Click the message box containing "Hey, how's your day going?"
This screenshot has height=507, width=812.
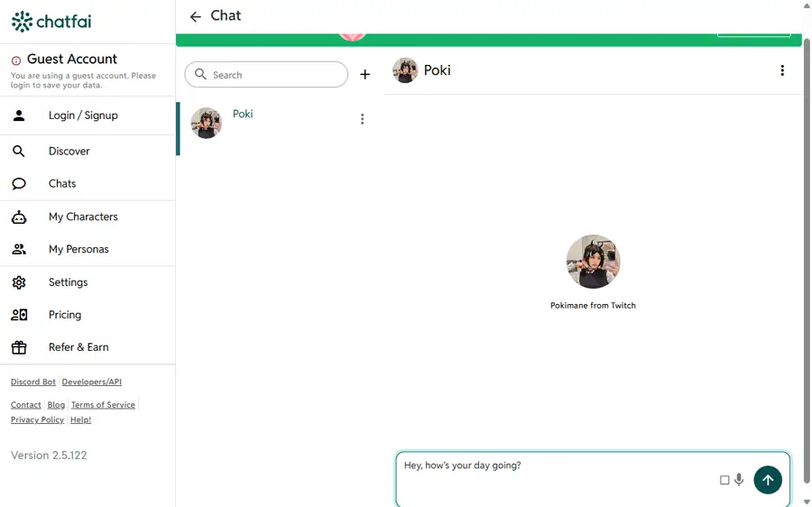click(593, 479)
